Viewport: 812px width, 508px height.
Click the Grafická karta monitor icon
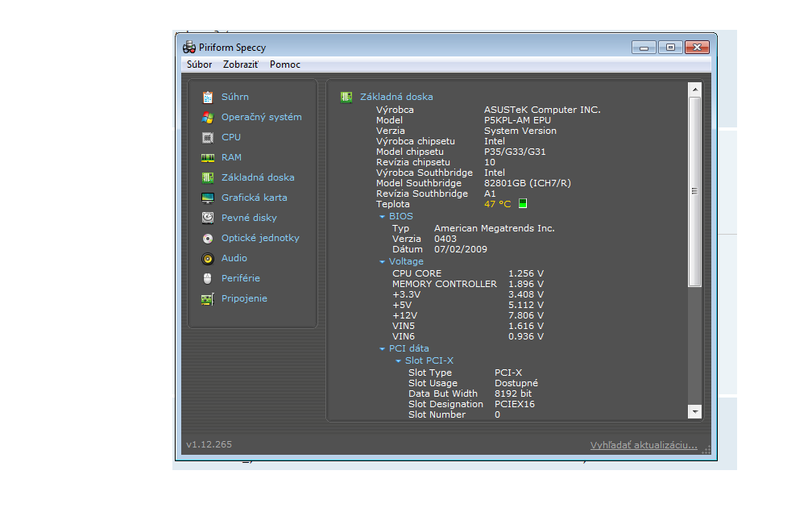tap(208, 198)
